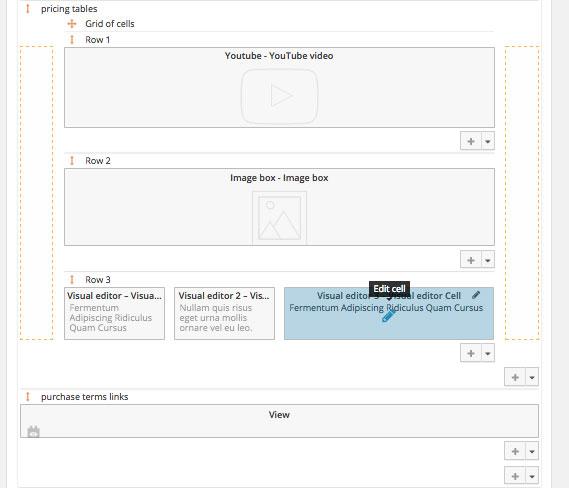This screenshot has height=488, width=569.
Task: Open the dropdown arrow below Row 2
Action: [x=488, y=260]
